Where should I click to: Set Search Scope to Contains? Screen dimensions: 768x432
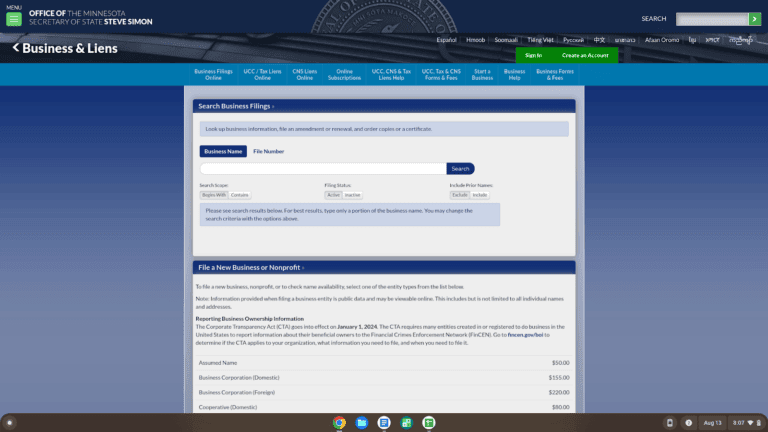240,195
